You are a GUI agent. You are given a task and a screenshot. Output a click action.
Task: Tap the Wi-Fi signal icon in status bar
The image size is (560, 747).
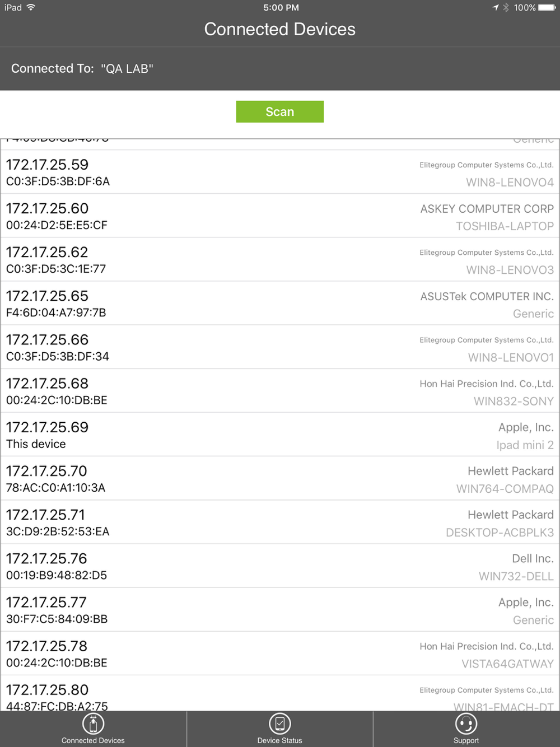coord(31,7)
